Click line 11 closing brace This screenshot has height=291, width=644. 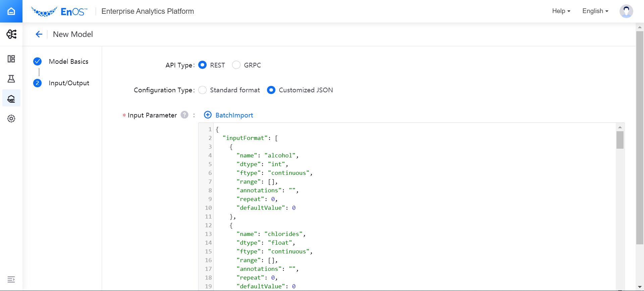tap(232, 216)
